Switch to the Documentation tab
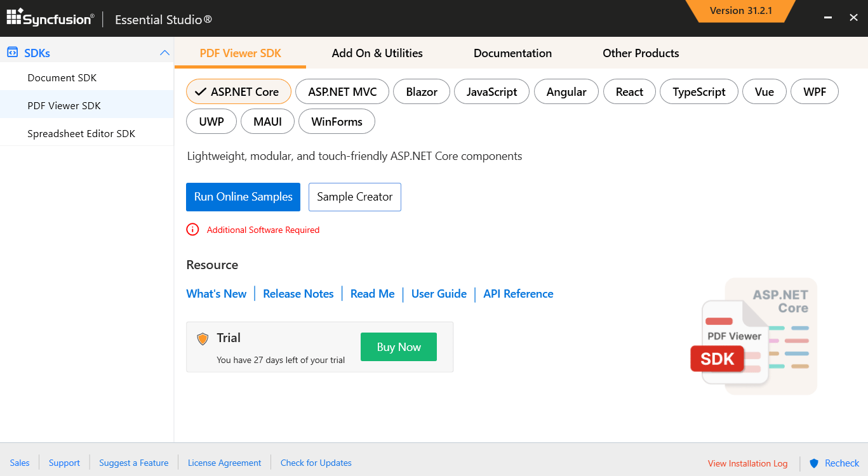Image resolution: width=868 pixels, height=476 pixels. pyautogui.click(x=512, y=53)
